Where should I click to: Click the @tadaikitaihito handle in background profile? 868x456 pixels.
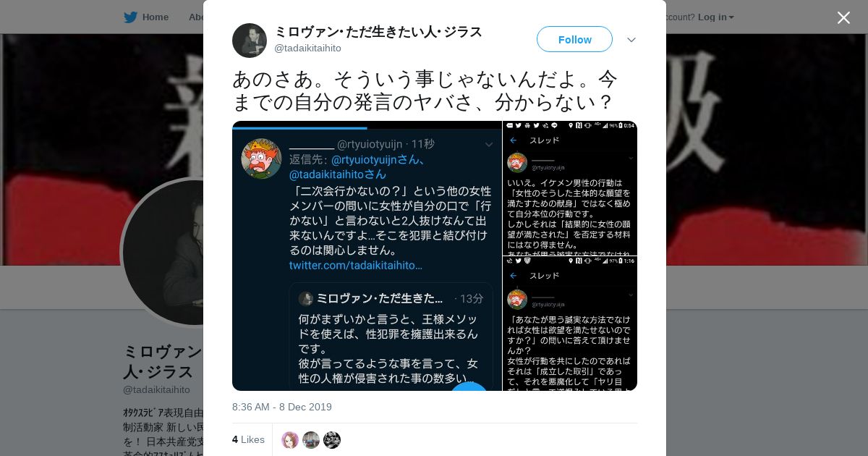coord(156,389)
